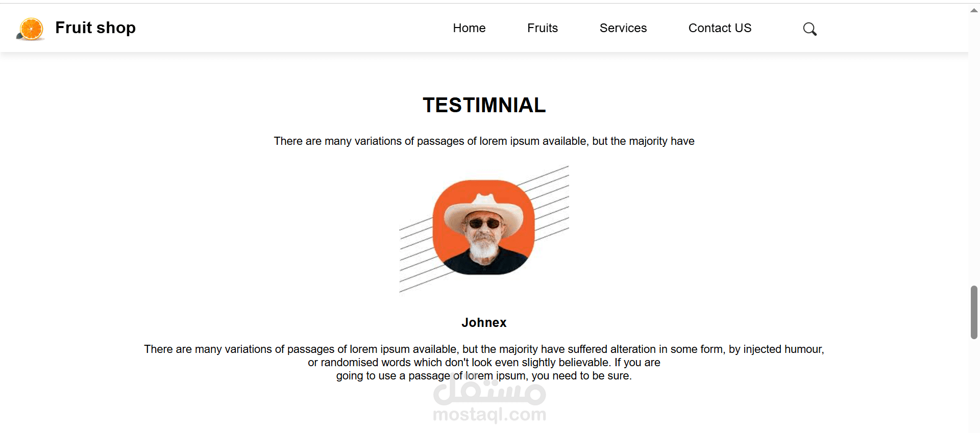980x433 pixels.
Task: Click the TESTIMNIAL section heading
Action: point(484,105)
